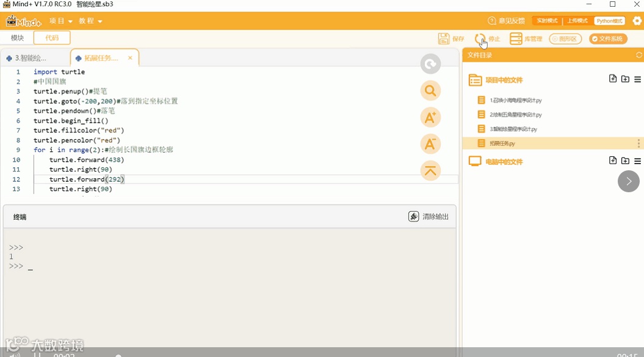Click the 文件目录 panel header

tap(480, 55)
